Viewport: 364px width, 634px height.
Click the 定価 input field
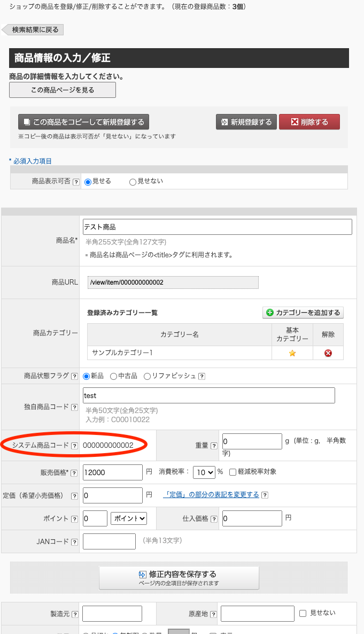[113, 495]
